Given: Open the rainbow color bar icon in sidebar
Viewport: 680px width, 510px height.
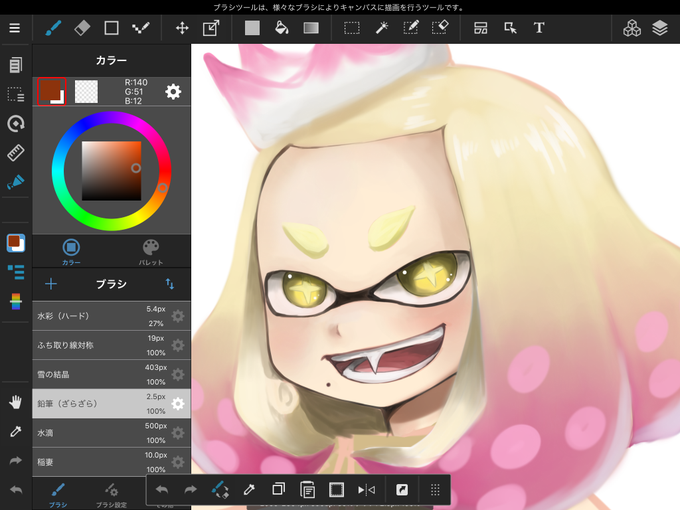Looking at the screenshot, I should coord(16,301).
